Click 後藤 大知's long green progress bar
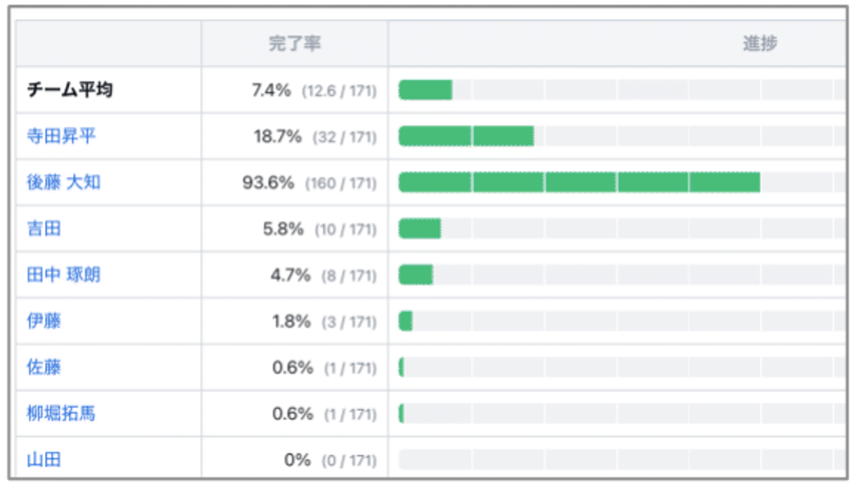 pyautogui.click(x=579, y=182)
